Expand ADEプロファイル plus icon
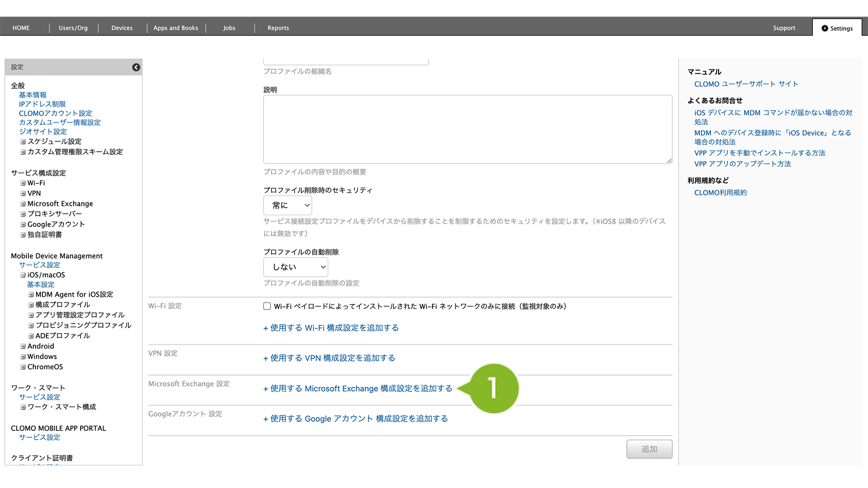The width and height of the screenshot is (868, 488). coord(31,336)
